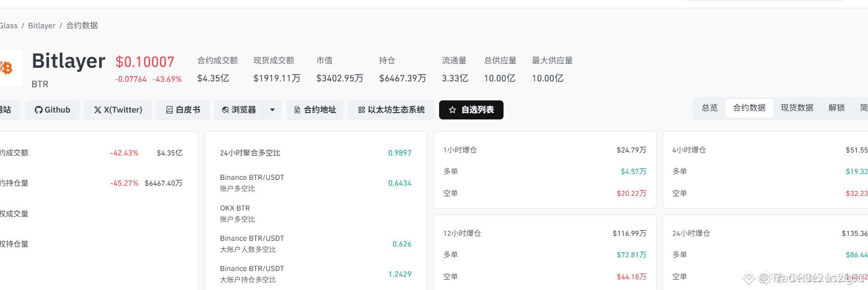Open the X(Twitter) link button
The width and height of the screenshot is (868, 290).
(x=118, y=110)
